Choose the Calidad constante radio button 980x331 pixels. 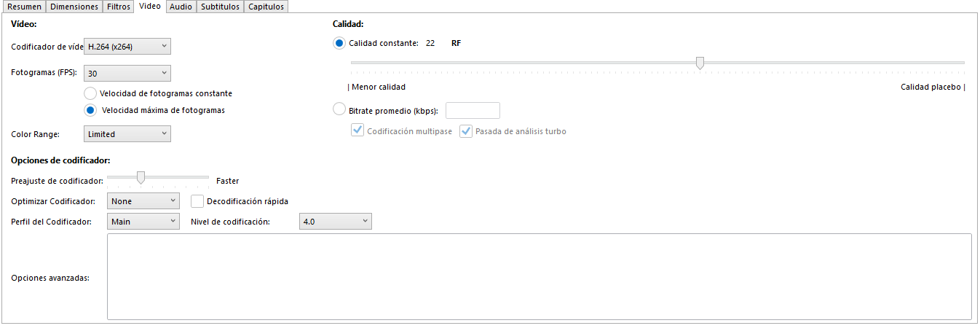point(339,44)
